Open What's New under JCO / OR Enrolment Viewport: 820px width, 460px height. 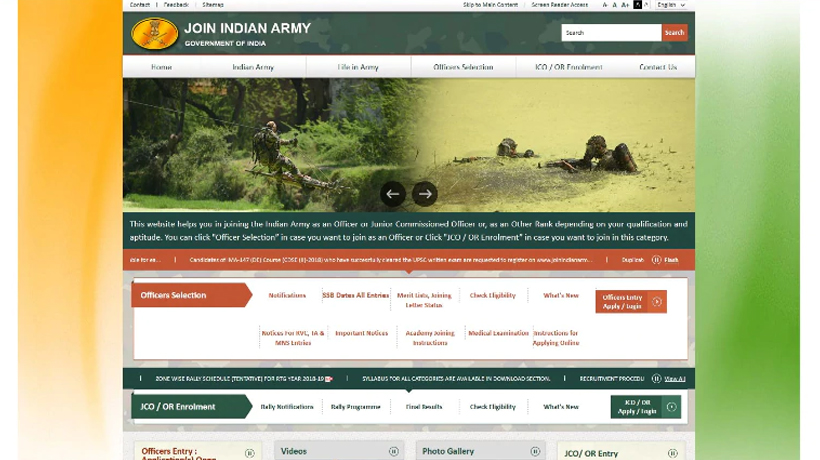pos(561,407)
